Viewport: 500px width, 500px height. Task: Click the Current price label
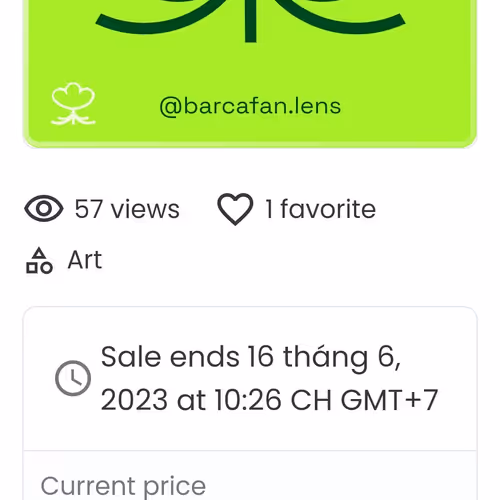pyautogui.click(x=123, y=487)
